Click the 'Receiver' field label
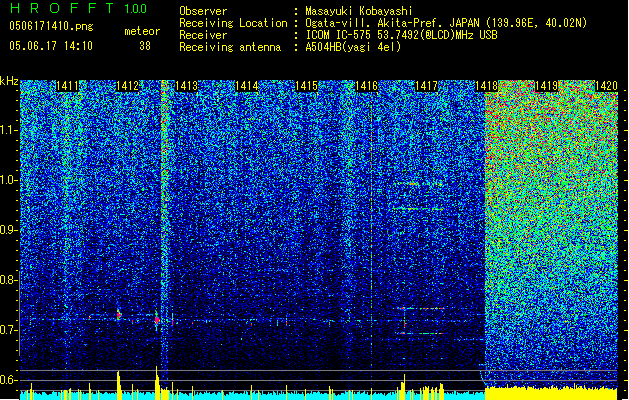629x400 pixels. tap(203, 35)
